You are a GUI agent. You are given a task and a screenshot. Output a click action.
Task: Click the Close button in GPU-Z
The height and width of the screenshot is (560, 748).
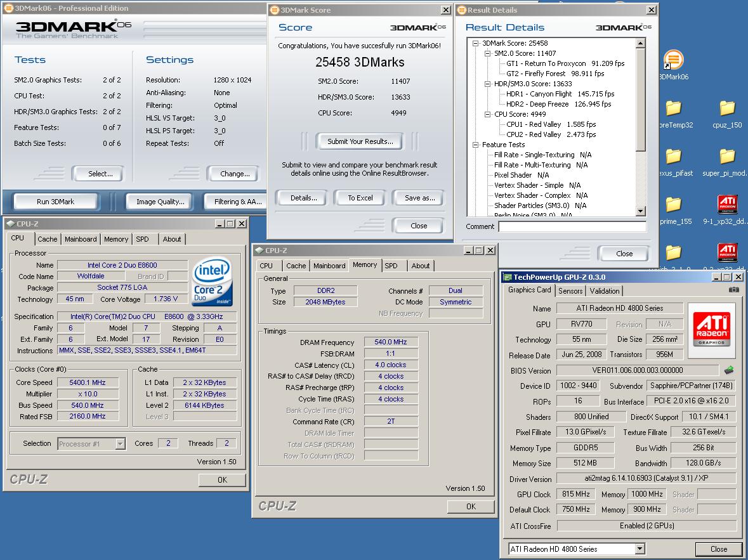[718, 549]
